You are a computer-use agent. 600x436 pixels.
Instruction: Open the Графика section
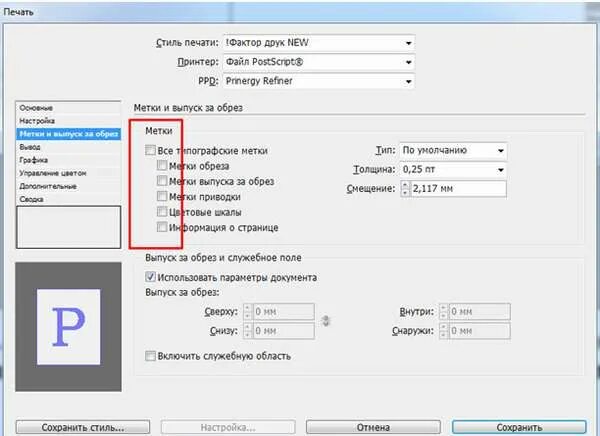[68, 160]
